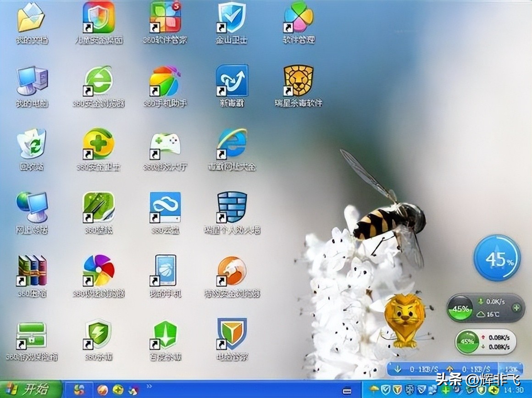
Task: Open the 开始 Start menu
Action: tap(31, 389)
